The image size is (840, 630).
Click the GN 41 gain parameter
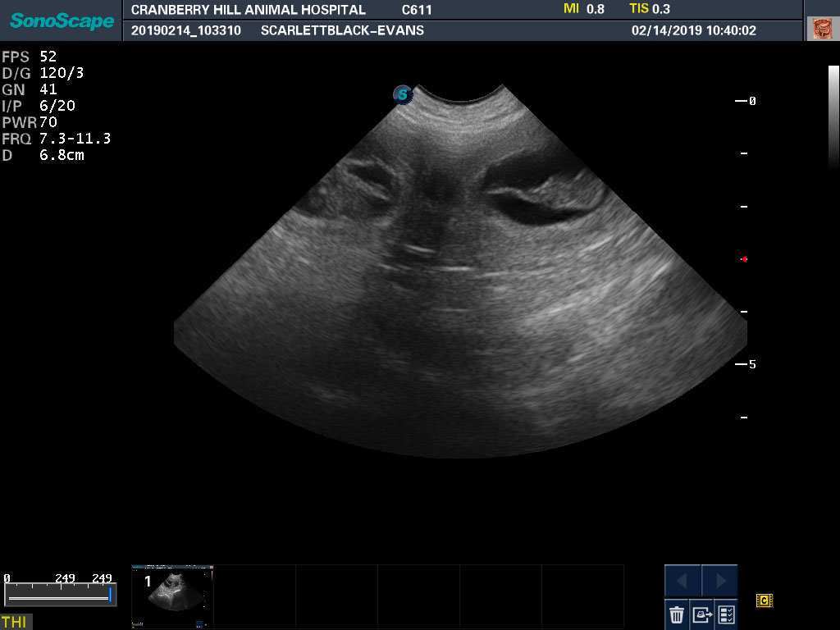pos(30,89)
